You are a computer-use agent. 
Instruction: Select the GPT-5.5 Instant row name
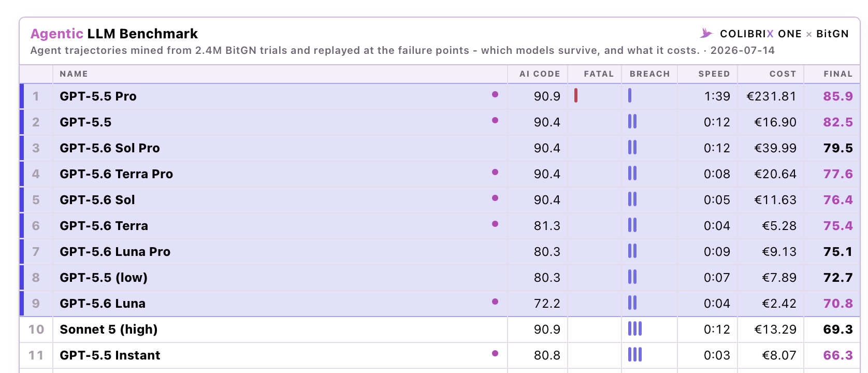coord(110,355)
